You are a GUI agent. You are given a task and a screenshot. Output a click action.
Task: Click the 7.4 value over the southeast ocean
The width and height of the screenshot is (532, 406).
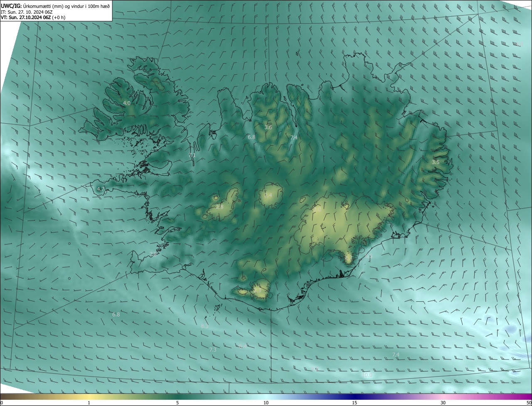tap(396, 355)
